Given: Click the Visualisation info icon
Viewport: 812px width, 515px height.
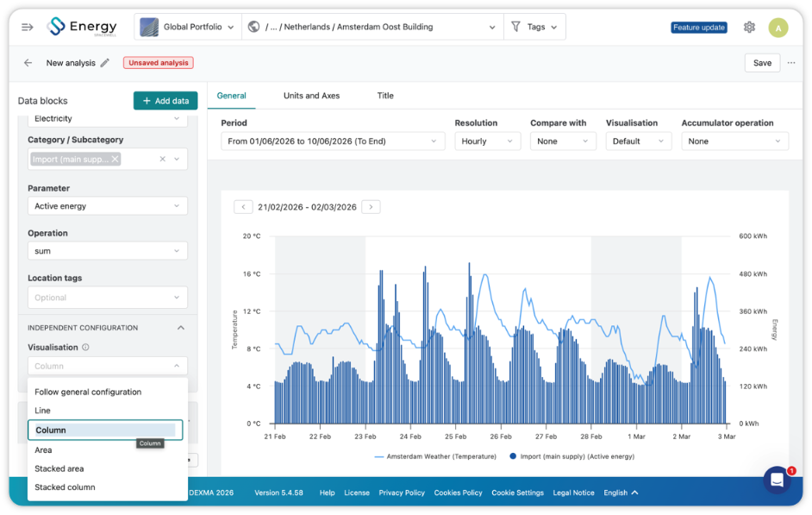Looking at the screenshot, I should pos(85,347).
